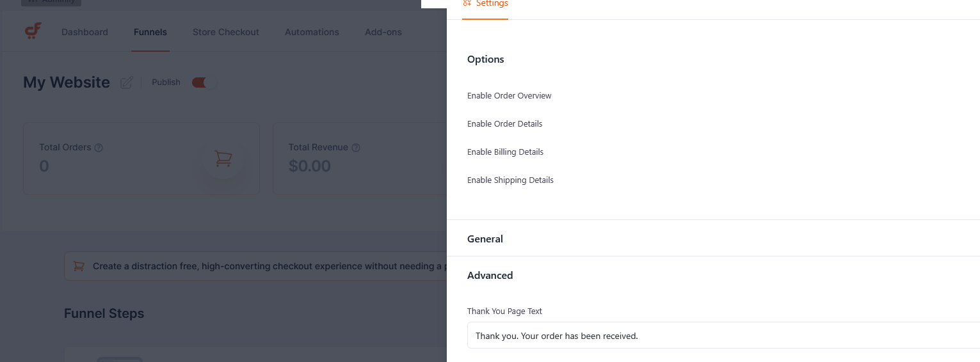
Task: Open the Automations menu item
Action: point(312,32)
